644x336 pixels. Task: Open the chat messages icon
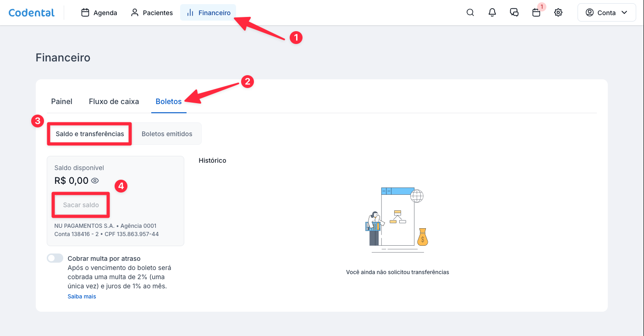(514, 13)
